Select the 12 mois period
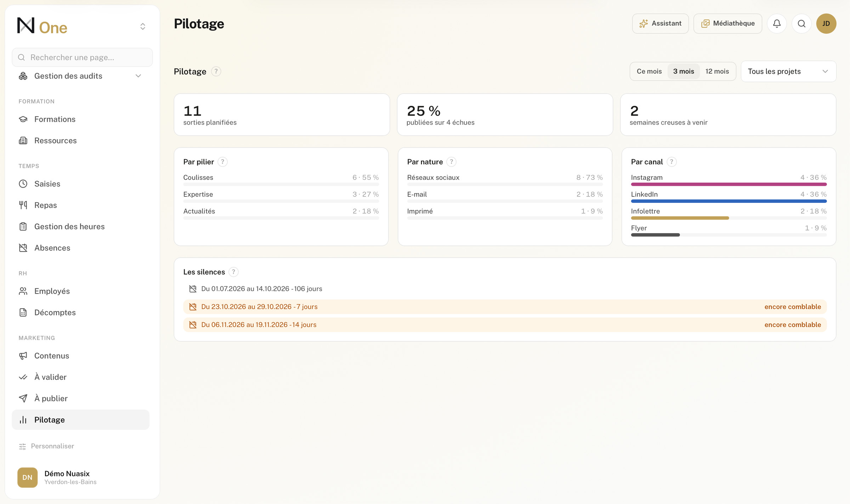Screen dimensions: 850x504 tap(717, 71)
